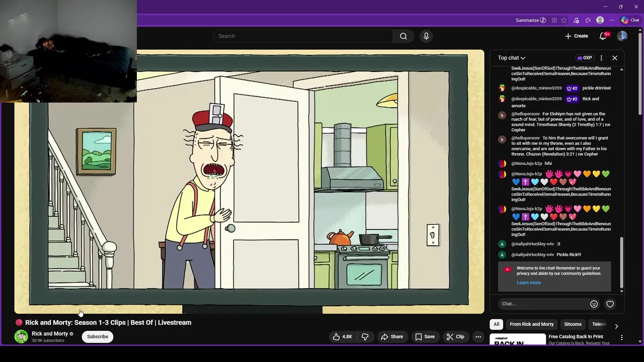Click browser apps grid icon in address bar
The width and height of the screenshot is (644, 362).
point(554,20)
